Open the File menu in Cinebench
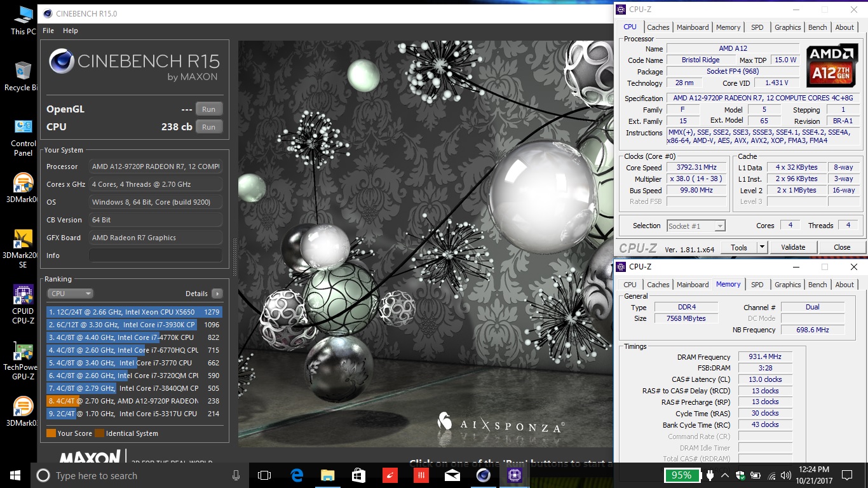The height and width of the screenshot is (488, 868). (48, 30)
